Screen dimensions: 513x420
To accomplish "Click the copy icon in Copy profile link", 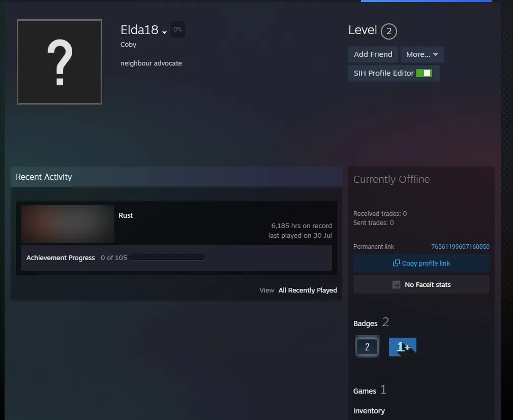I will click(x=396, y=263).
